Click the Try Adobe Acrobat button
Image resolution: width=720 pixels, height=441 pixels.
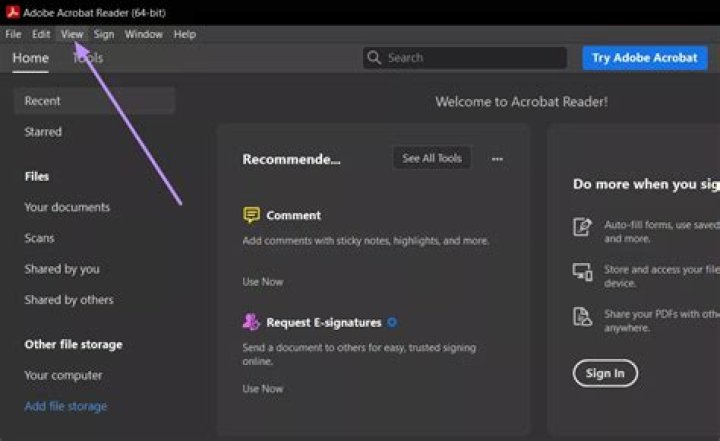pos(645,58)
